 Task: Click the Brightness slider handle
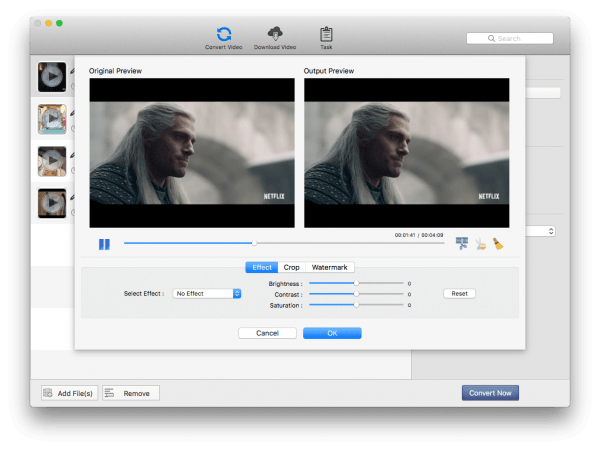pyautogui.click(x=355, y=283)
